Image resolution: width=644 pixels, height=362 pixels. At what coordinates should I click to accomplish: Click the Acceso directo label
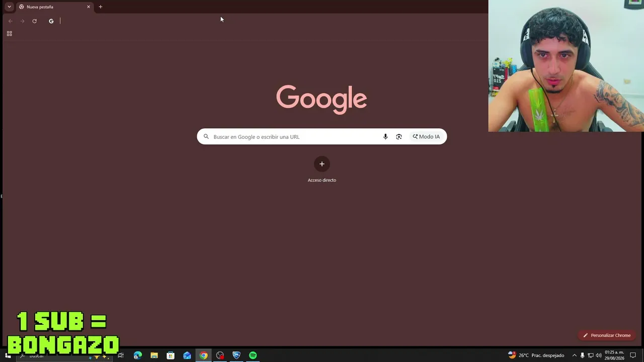322,180
